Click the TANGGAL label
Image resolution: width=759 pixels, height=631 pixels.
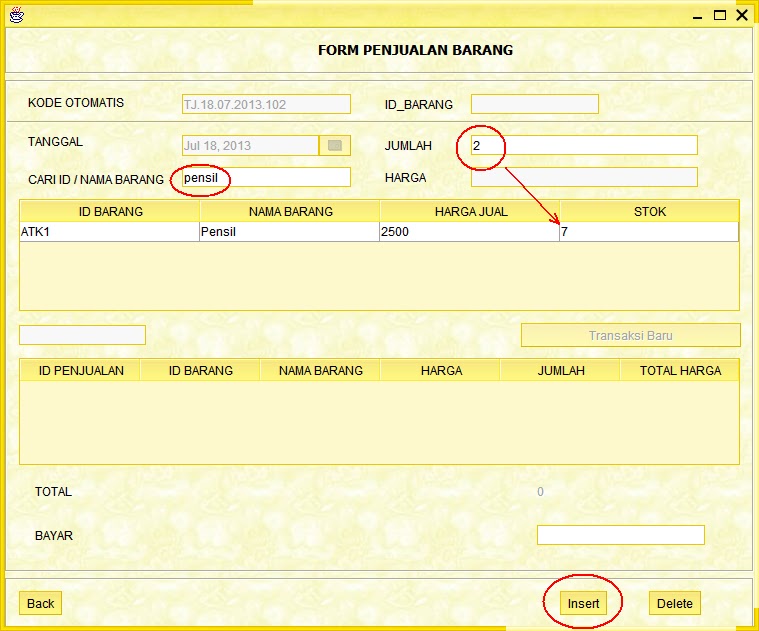(x=55, y=141)
